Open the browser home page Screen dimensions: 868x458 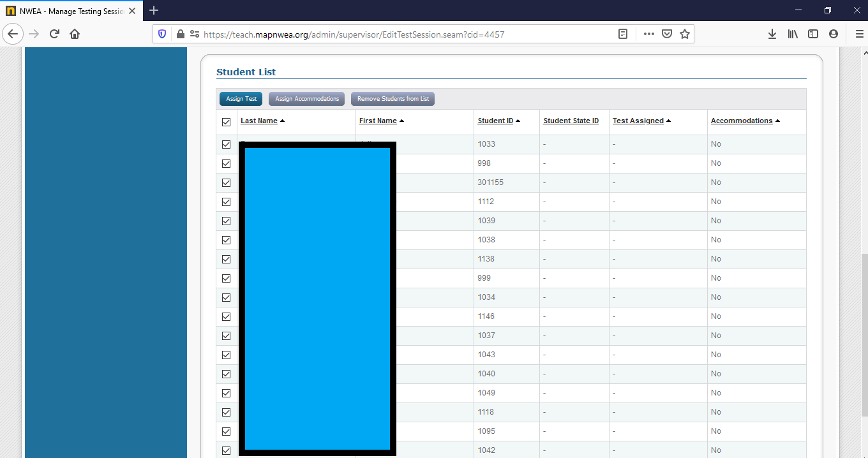(x=75, y=34)
